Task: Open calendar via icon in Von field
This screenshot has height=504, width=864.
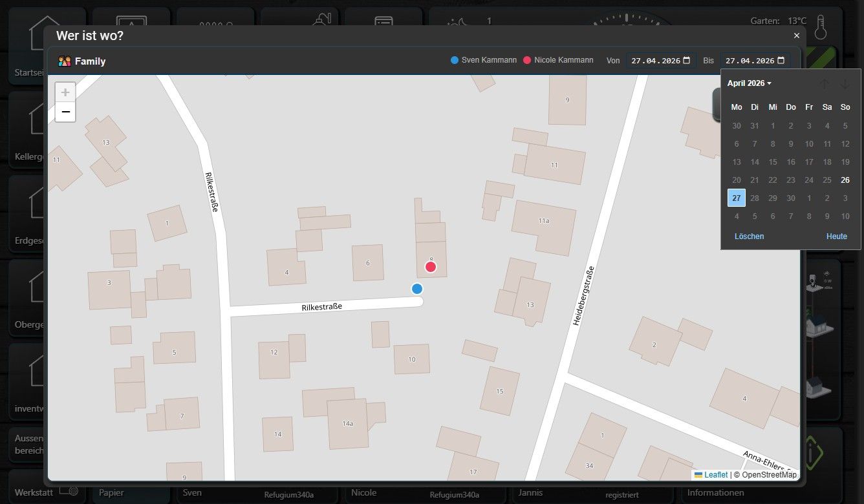Action: pyautogui.click(x=687, y=61)
